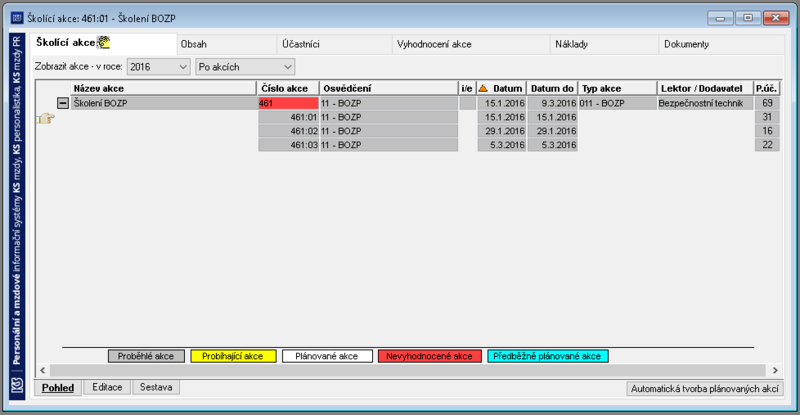
Task: Sort by the 'Název akce' column header
Action: click(163, 88)
